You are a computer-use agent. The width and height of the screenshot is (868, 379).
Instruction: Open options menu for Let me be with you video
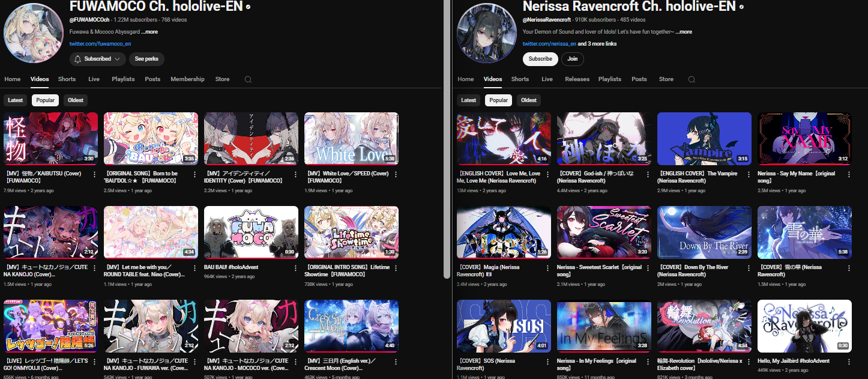tap(194, 268)
